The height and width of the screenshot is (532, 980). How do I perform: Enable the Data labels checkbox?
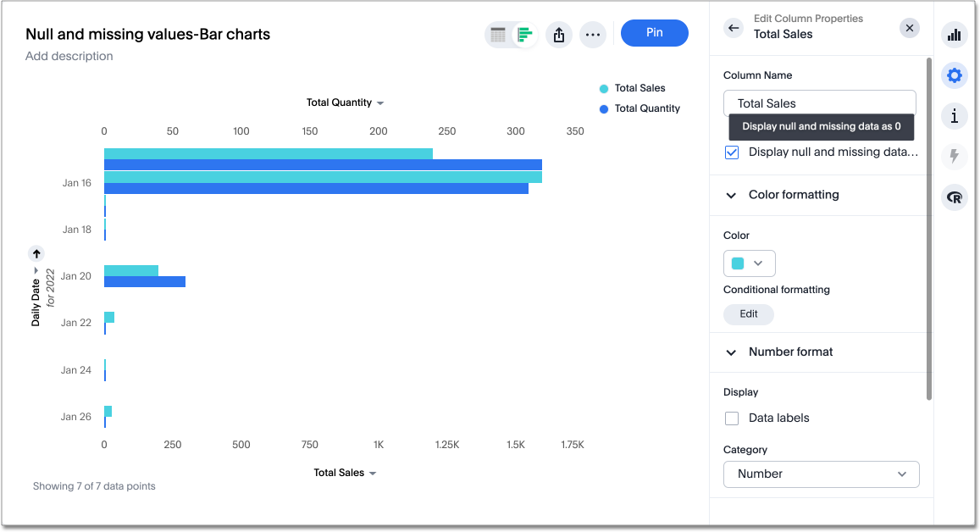pyautogui.click(x=732, y=418)
